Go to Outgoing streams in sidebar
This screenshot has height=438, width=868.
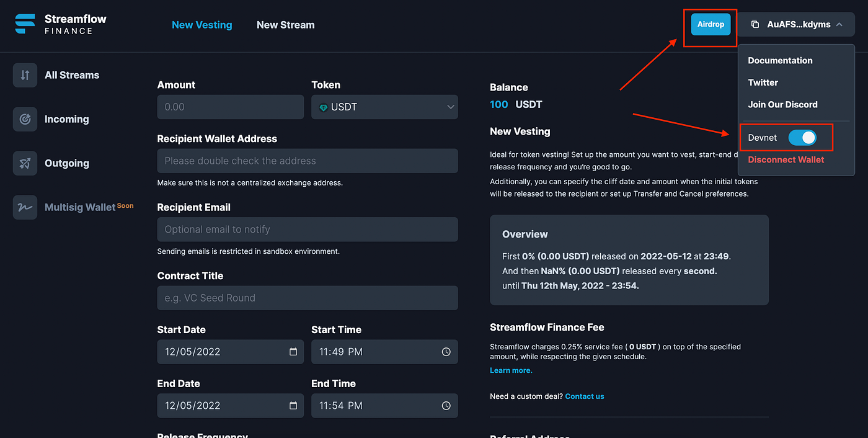click(x=67, y=163)
